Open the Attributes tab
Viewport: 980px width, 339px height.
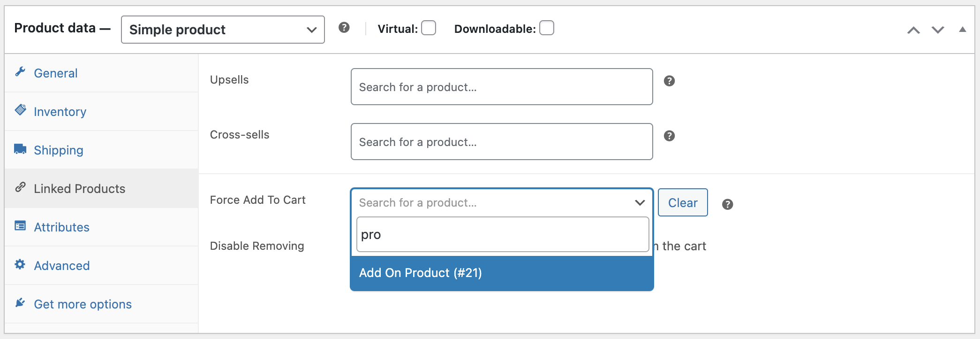coord(101,227)
